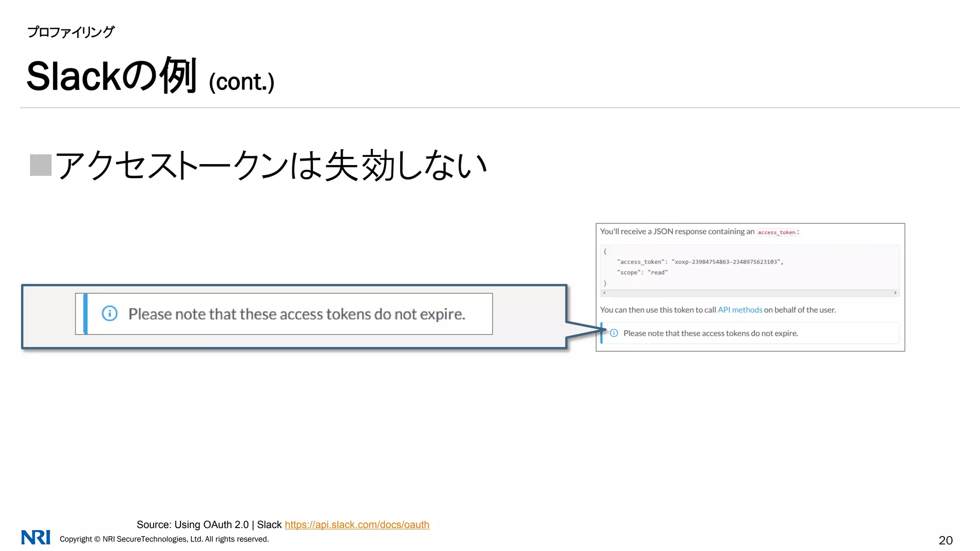Click the right scrollbar arrow under the JSON code block
The image size is (980, 551).
(x=895, y=293)
